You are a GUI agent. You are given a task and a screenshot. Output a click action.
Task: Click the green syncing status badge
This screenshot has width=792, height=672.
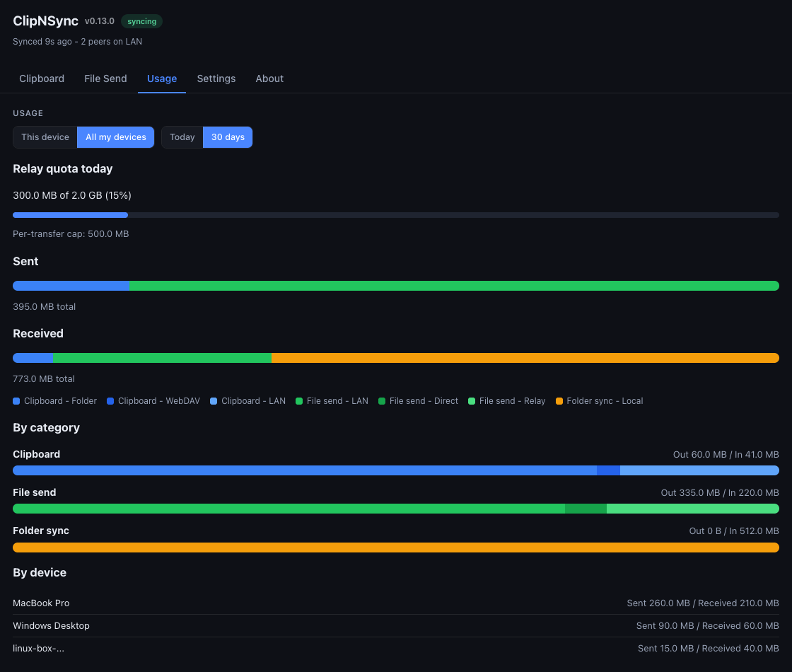point(142,21)
